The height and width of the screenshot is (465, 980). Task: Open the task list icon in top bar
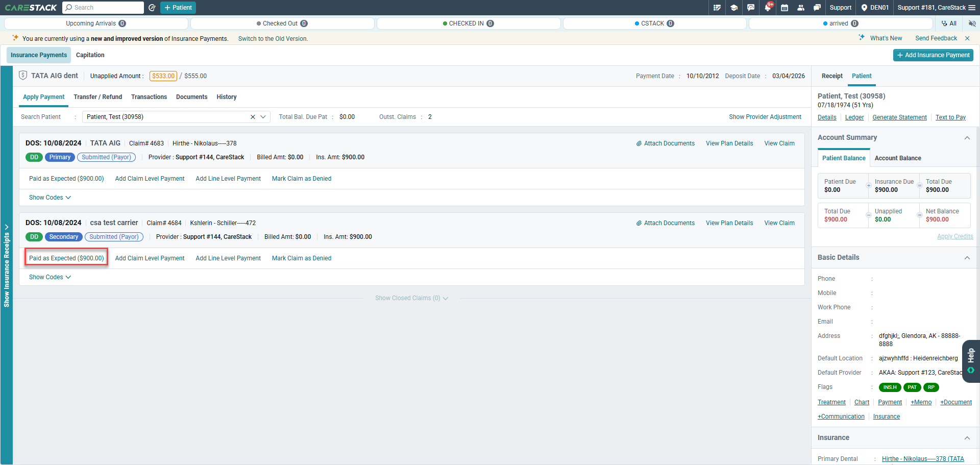tap(717, 8)
